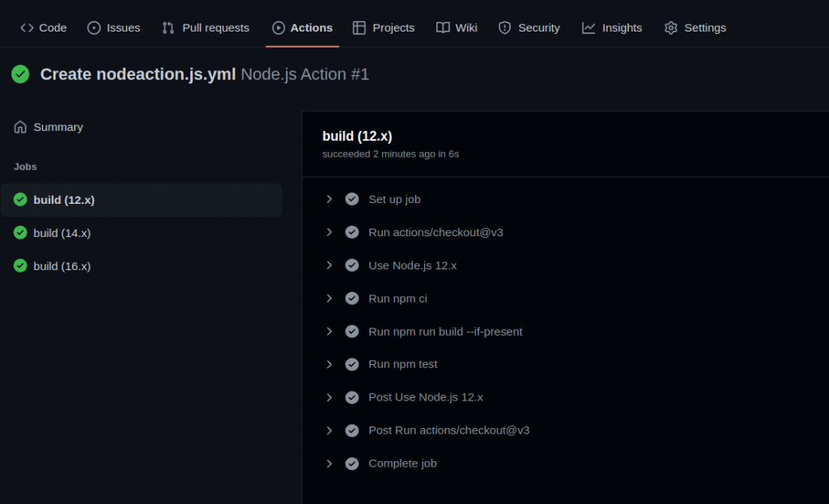The image size is (829, 504).
Task: Click the check circle beside Set up job
Action: 352,199
